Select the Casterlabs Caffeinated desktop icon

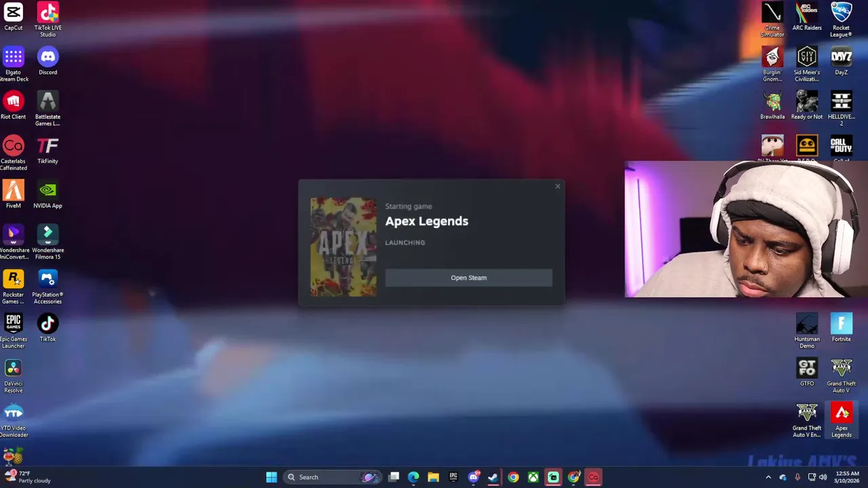(14, 153)
